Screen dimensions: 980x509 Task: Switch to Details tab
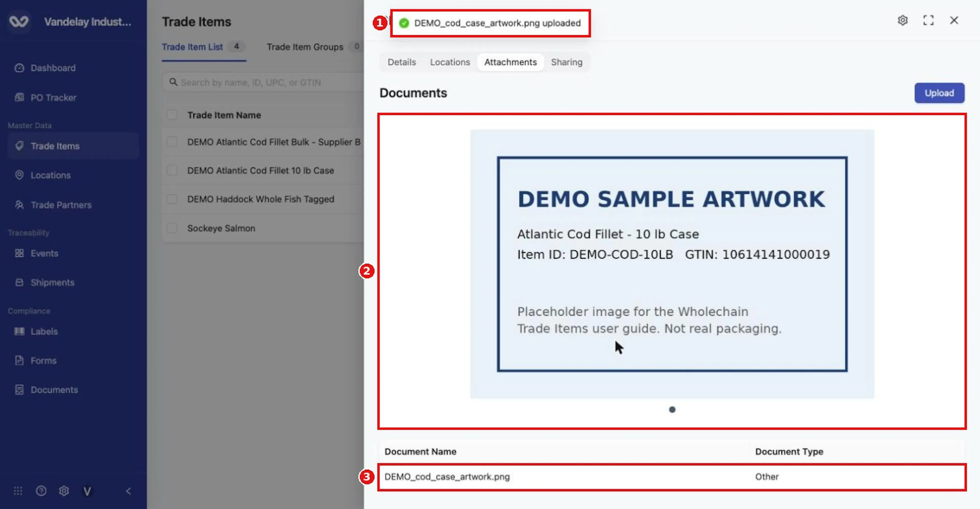tap(402, 62)
